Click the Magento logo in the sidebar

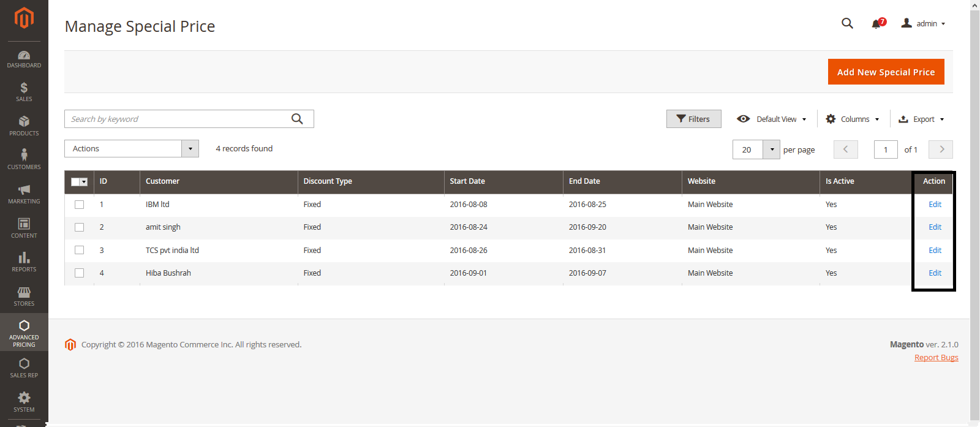pyautogui.click(x=24, y=18)
